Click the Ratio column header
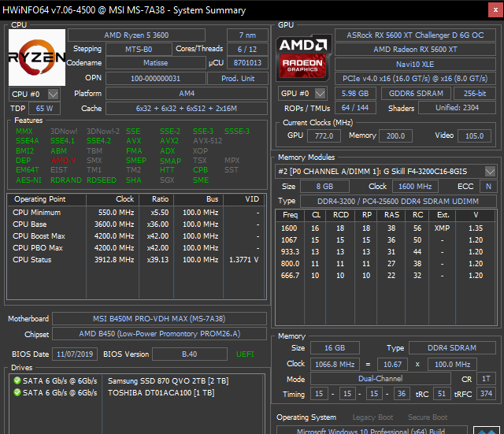The image size is (504, 434). coord(157,199)
